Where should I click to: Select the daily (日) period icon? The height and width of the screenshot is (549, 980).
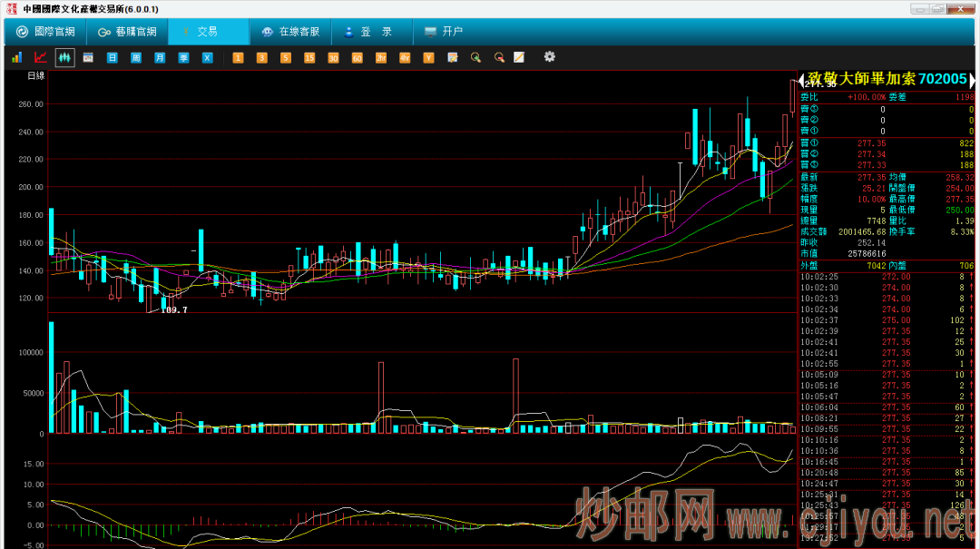coord(113,57)
